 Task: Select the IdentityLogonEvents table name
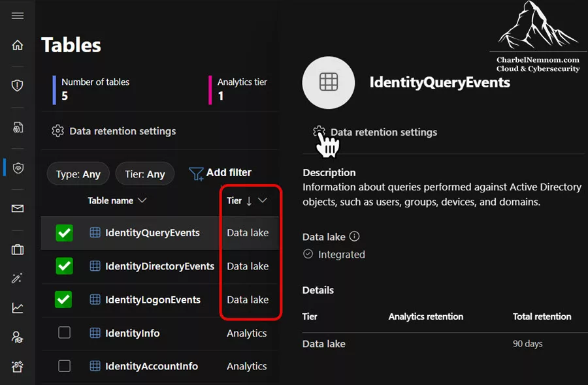pos(153,300)
